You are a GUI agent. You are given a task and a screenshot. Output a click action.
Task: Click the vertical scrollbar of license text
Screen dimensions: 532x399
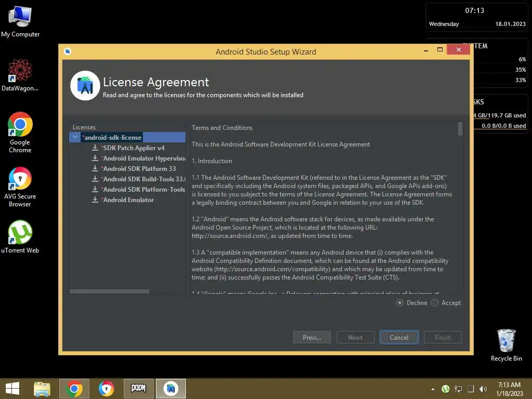tap(460, 129)
